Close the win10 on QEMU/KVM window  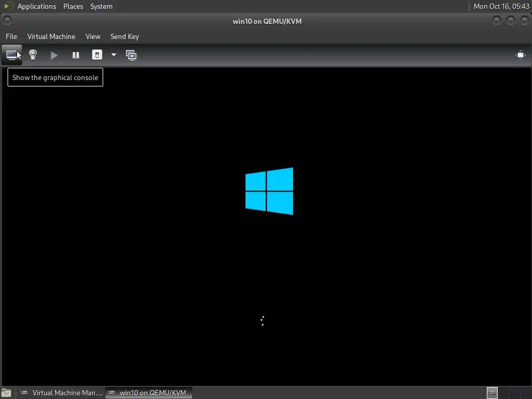pos(525,21)
